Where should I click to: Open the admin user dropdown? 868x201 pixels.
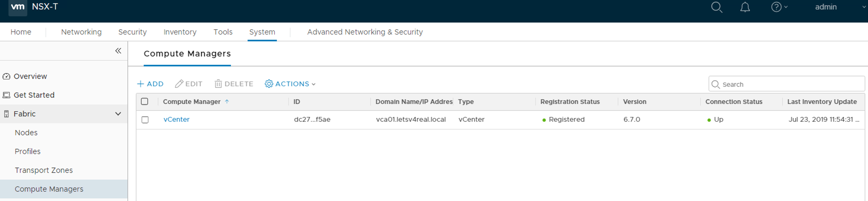pos(829,7)
